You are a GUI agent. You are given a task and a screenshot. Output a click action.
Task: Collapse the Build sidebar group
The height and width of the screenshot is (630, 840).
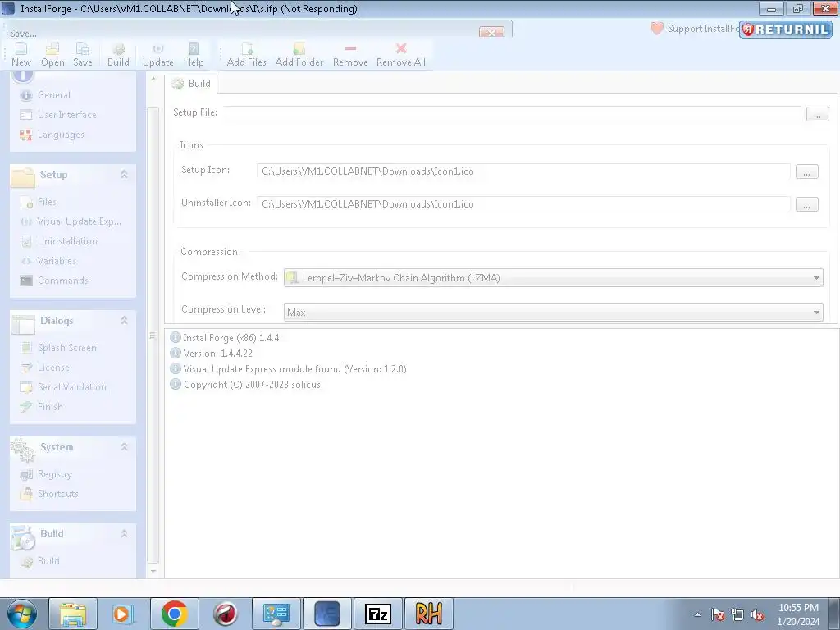[x=125, y=533]
